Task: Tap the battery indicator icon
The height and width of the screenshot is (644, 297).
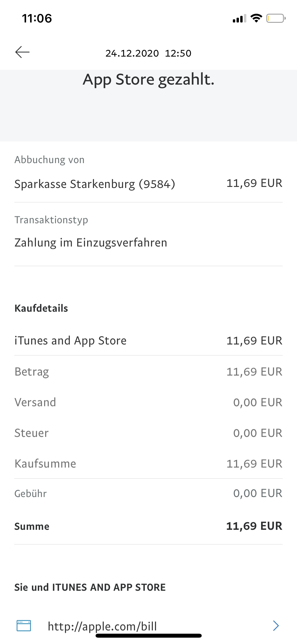Action: click(x=276, y=18)
